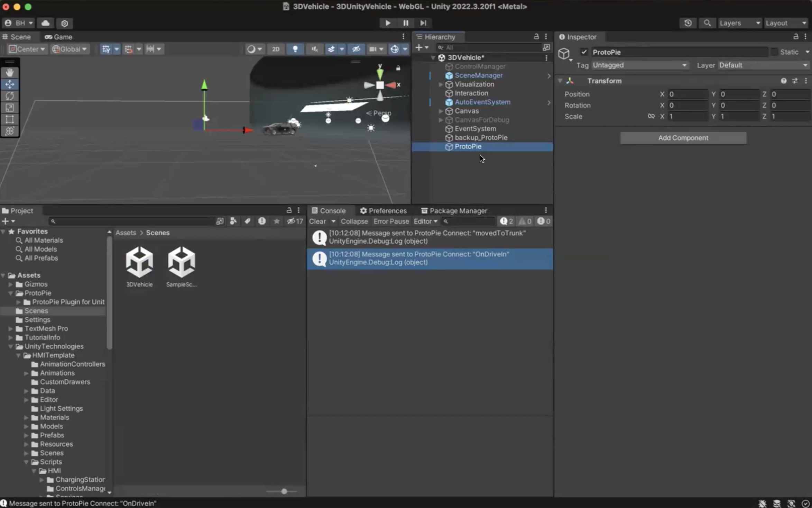Click Add Component in Inspector panel

click(x=683, y=137)
